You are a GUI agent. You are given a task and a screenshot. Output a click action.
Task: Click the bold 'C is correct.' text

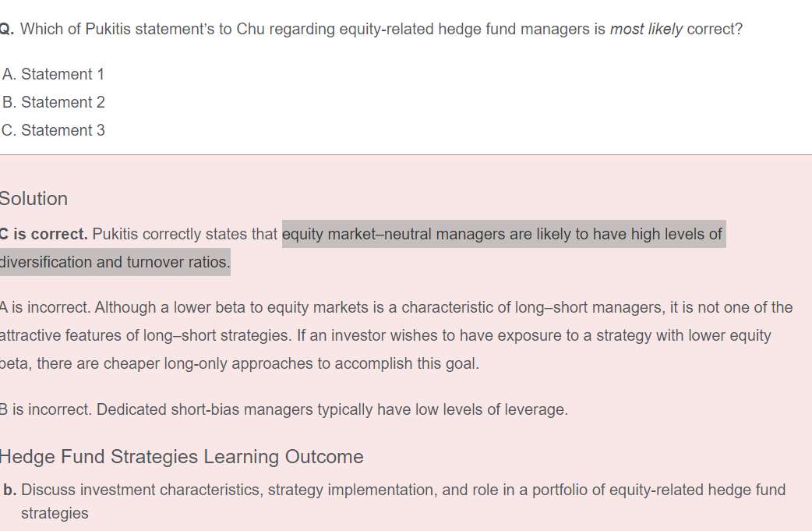(44, 234)
